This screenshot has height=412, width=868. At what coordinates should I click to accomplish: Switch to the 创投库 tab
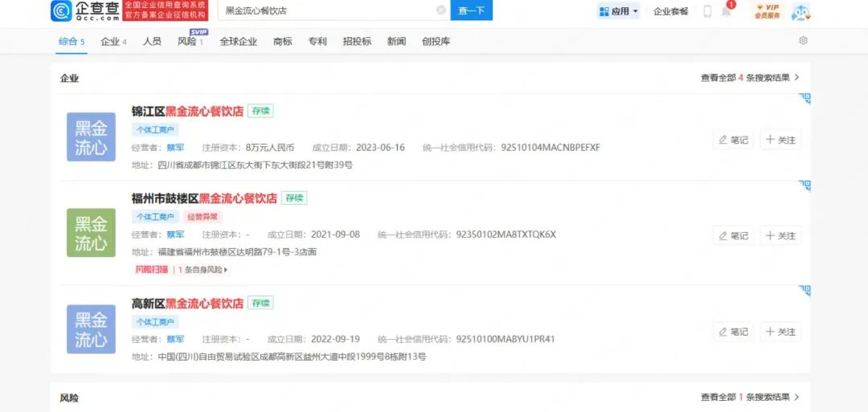[x=436, y=42]
